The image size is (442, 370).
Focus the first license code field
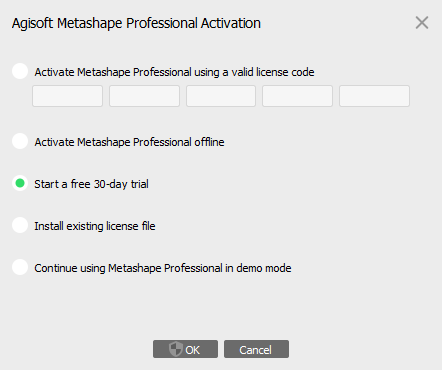click(67, 96)
